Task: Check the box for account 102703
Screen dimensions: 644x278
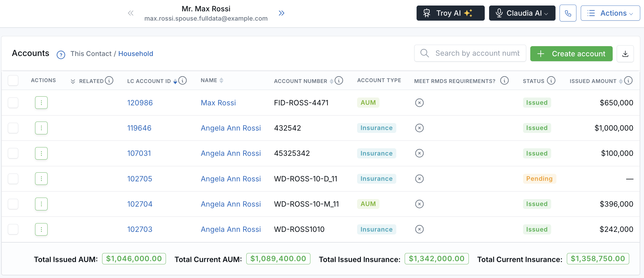Action: tap(13, 229)
